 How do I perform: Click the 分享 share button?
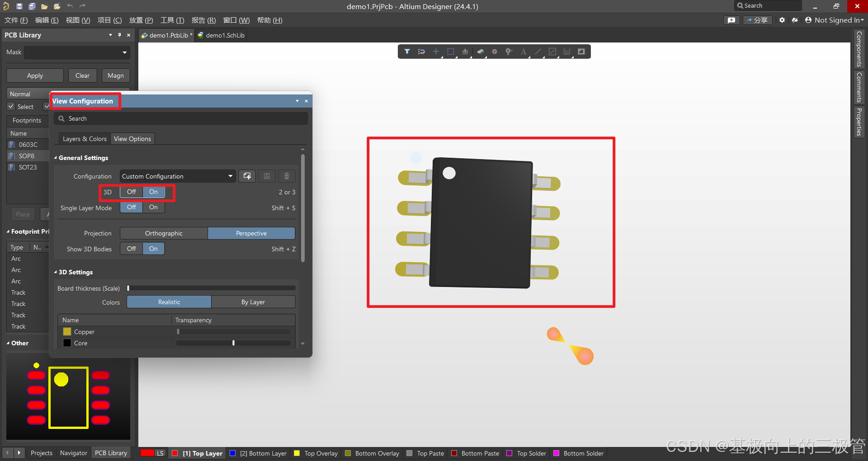pos(758,20)
